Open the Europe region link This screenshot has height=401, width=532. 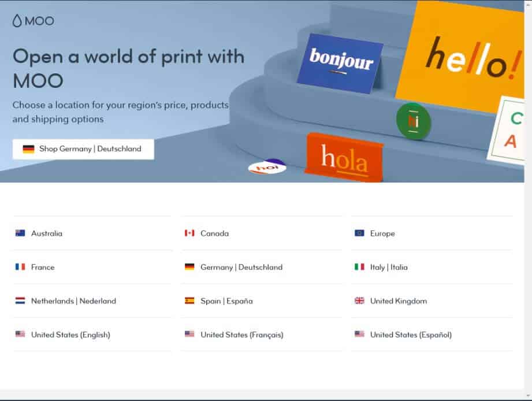(x=382, y=233)
